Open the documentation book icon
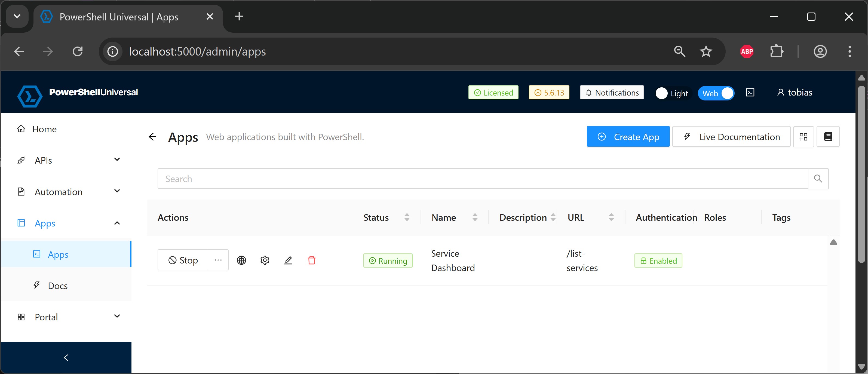 pyautogui.click(x=828, y=136)
